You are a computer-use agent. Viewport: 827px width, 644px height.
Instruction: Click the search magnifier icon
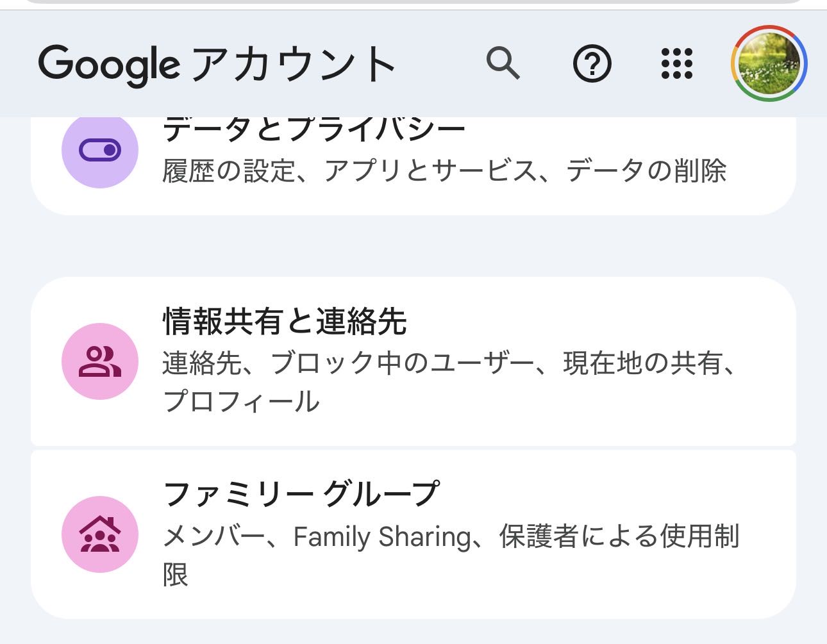point(503,63)
